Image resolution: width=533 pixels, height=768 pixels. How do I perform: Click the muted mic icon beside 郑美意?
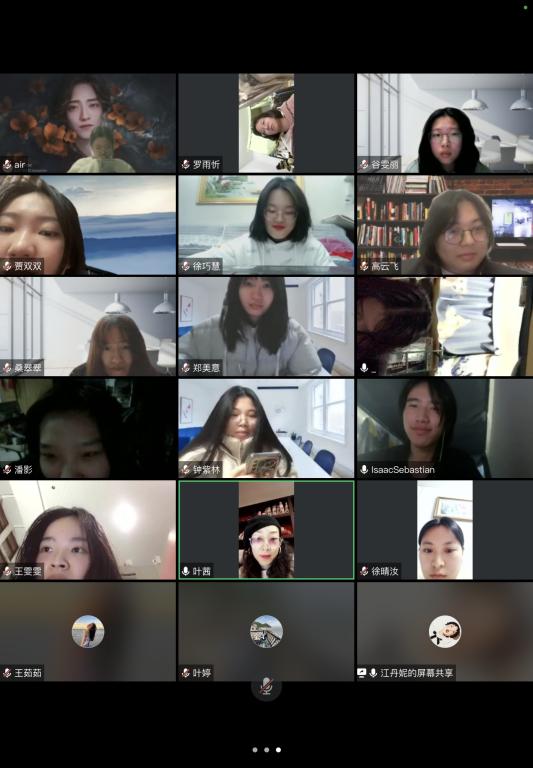click(186, 368)
